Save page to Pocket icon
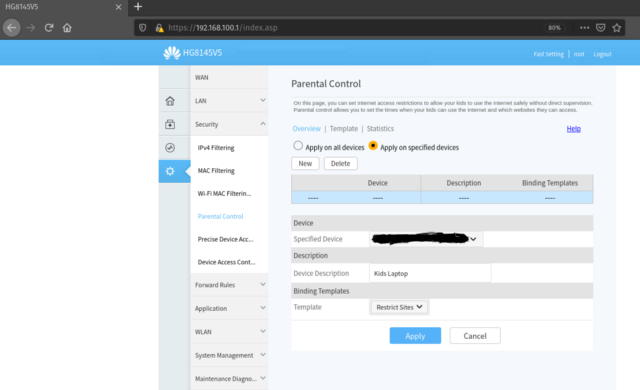Viewport: 640px width, 390px height. [x=600, y=28]
